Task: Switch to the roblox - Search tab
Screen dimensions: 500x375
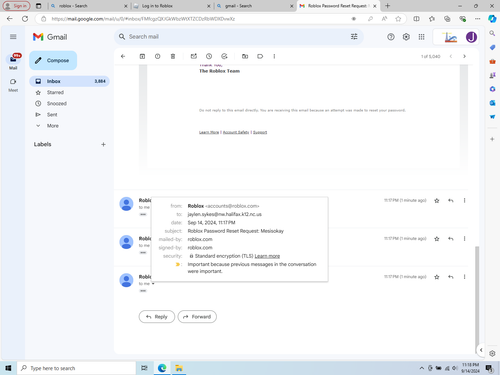Action: point(88,6)
